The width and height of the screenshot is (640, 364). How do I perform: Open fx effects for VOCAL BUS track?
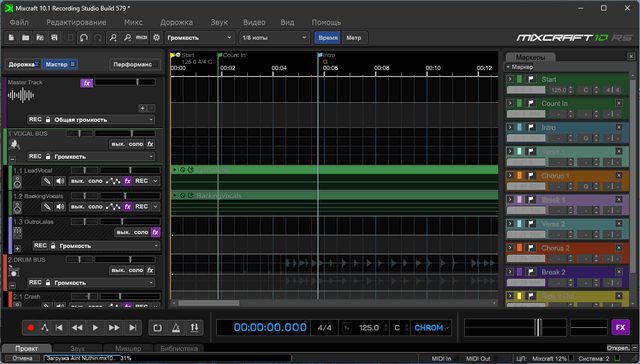(150, 144)
